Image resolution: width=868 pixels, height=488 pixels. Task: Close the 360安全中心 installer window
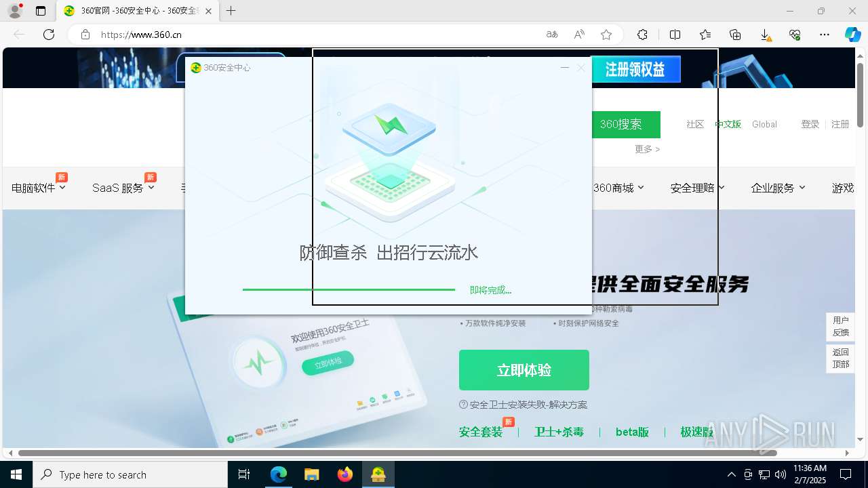click(x=581, y=68)
